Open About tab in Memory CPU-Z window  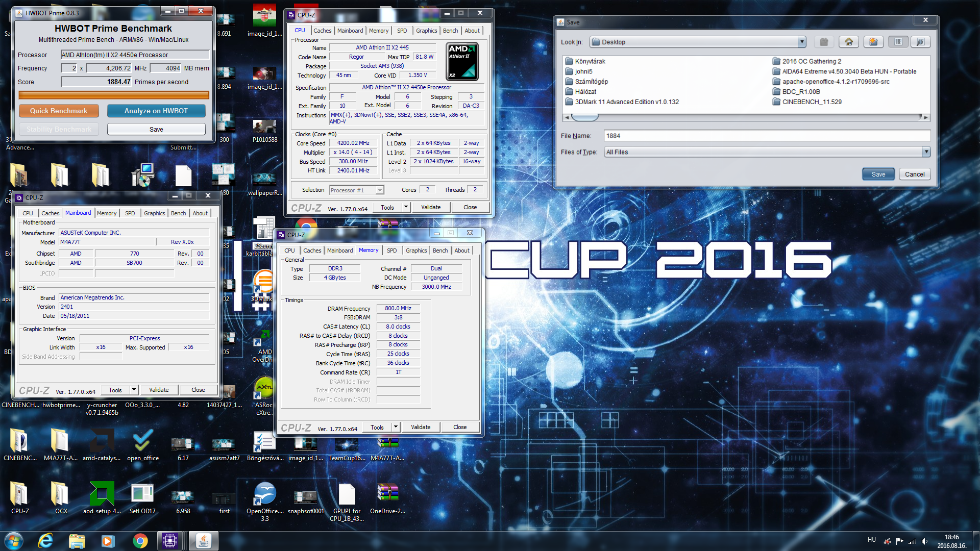point(461,251)
